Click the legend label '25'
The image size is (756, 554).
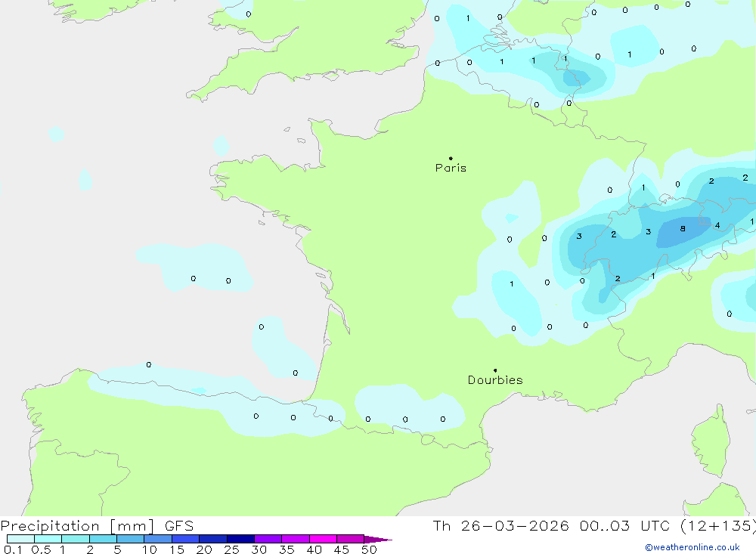click(231, 549)
